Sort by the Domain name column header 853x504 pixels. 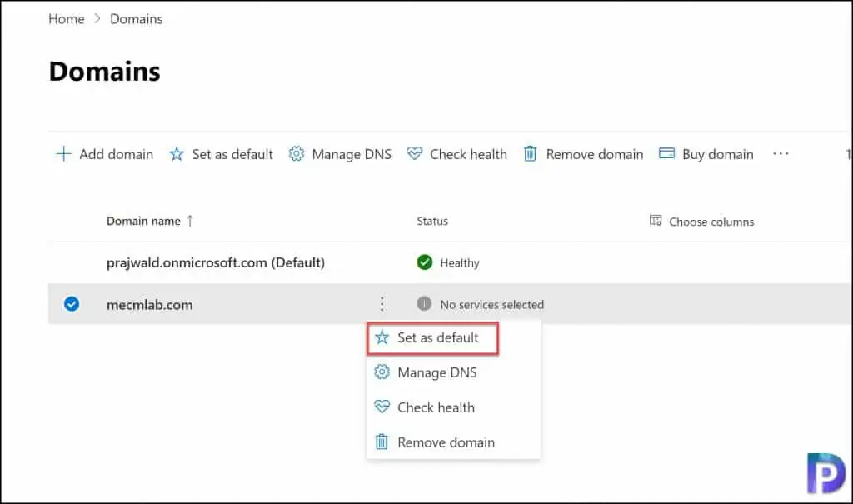pyautogui.click(x=143, y=221)
